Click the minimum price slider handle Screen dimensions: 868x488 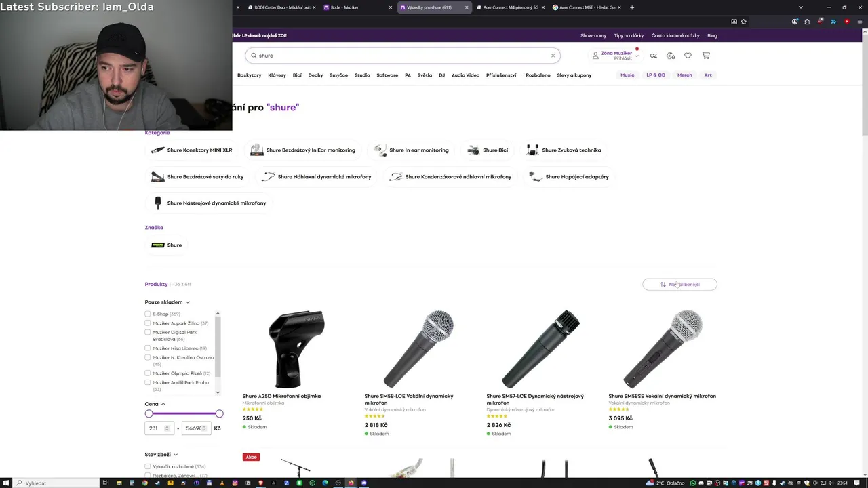point(149,413)
